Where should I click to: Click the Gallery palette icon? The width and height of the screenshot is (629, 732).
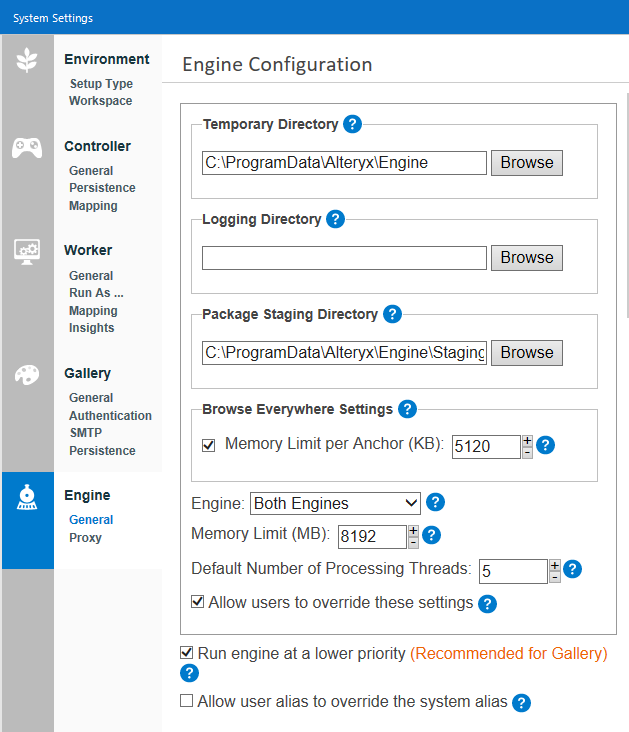tap(27, 375)
